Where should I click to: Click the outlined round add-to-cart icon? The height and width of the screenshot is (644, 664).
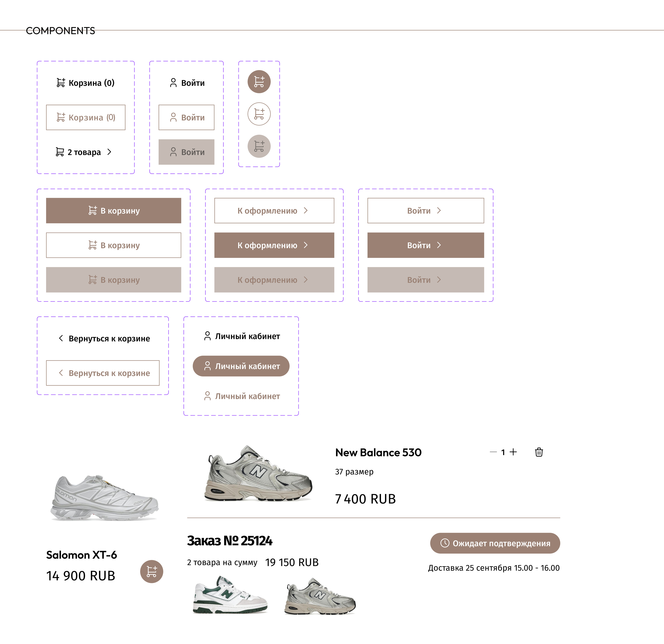(x=259, y=114)
